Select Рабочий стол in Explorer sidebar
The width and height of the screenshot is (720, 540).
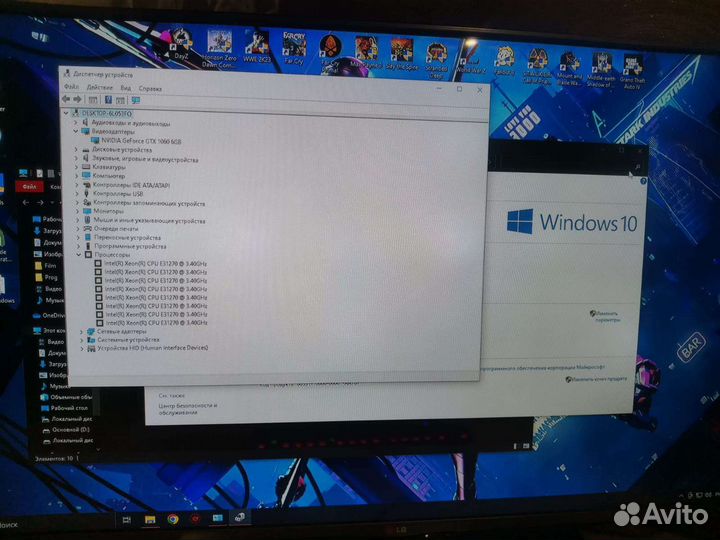click(65, 408)
